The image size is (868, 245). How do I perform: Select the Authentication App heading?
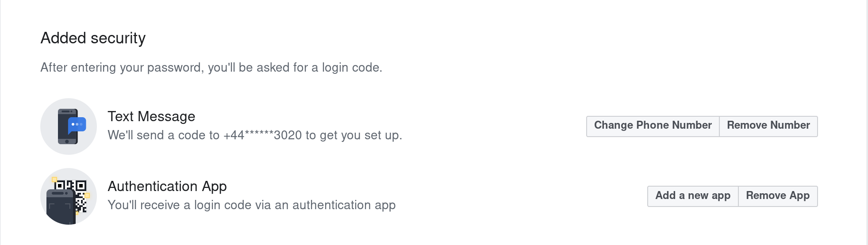point(167,186)
